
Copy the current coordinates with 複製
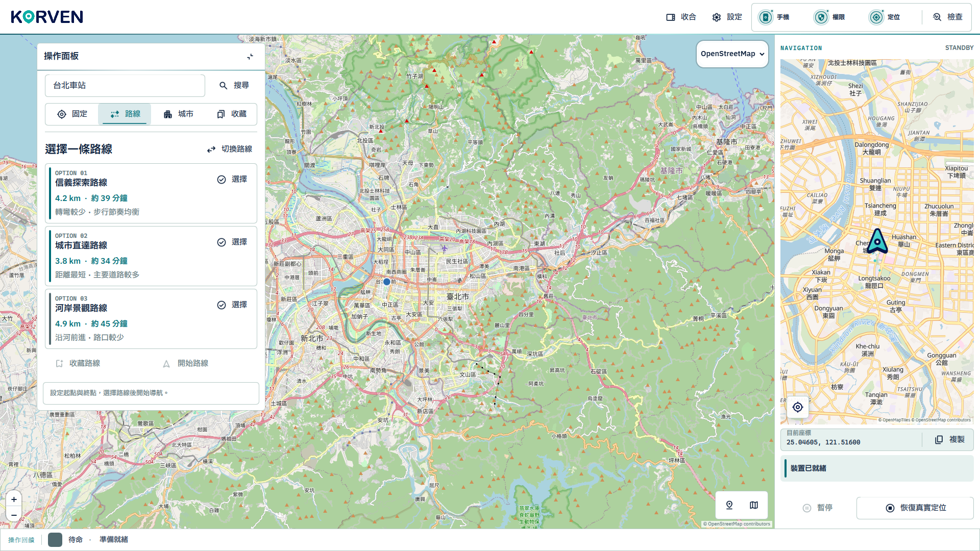click(x=950, y=440)
